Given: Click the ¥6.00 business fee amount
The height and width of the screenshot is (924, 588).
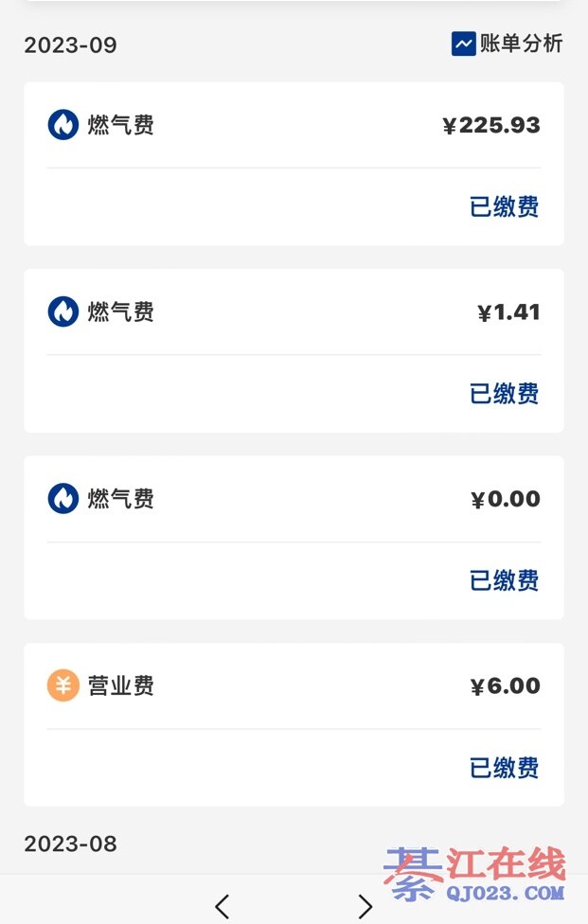Looking at the screenshot, I should click(506, 685).
